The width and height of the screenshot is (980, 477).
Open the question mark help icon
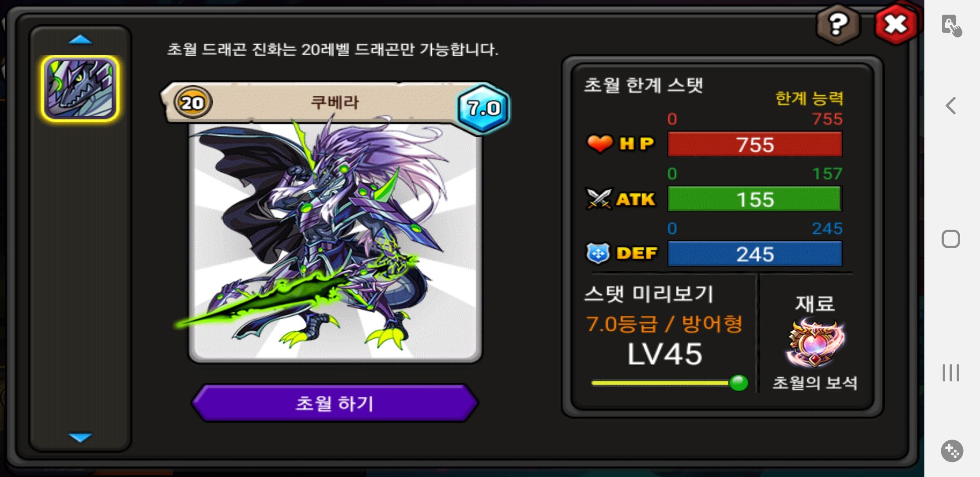(x=838, y=24)
